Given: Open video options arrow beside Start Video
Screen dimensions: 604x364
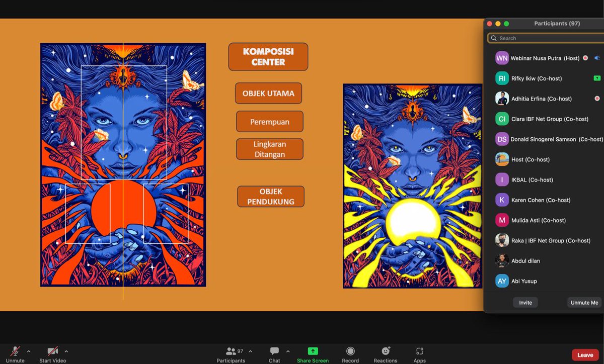Looking at the screenshot, I should 66,351.
